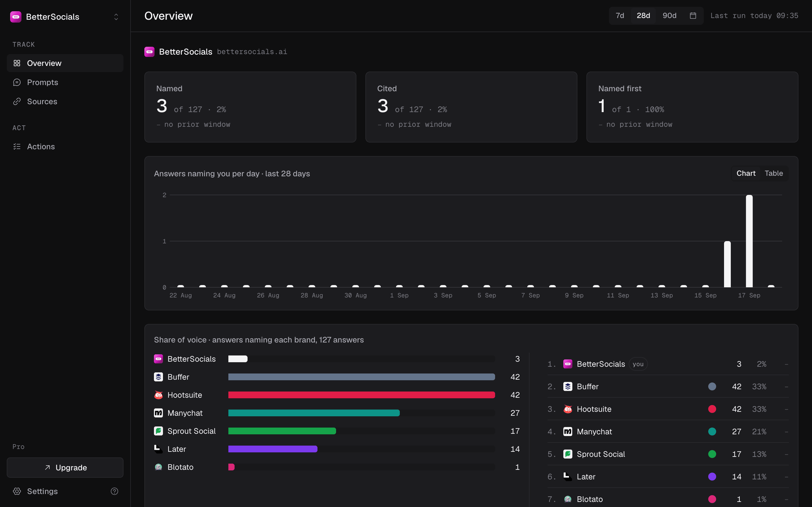Click the Buffer logo in bar list

click(158, 377)
